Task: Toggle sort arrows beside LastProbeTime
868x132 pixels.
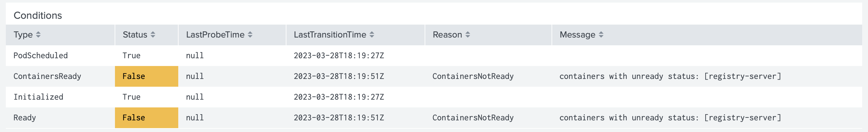Action: (x=250, y=34)
